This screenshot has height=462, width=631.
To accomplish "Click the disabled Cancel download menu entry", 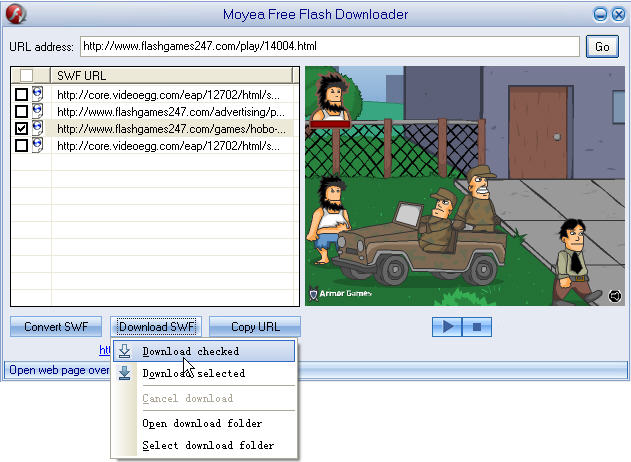I will (x=204, y=398).
